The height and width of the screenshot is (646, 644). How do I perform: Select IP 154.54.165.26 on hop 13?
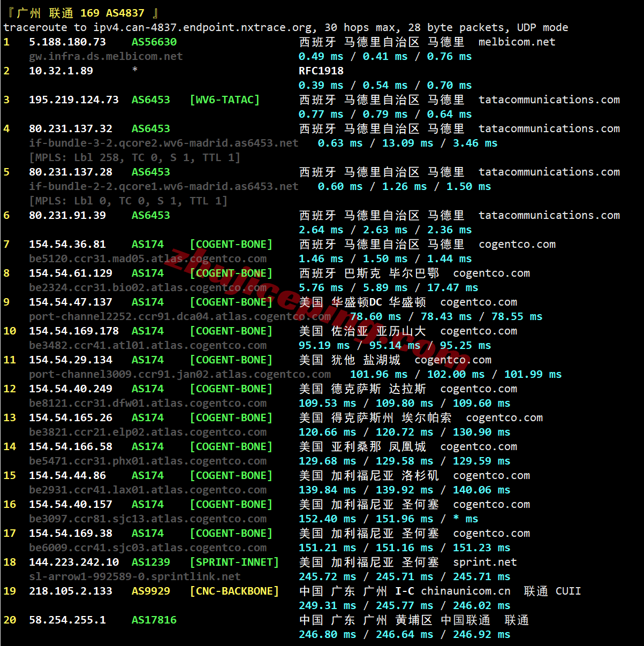click(x=71, y=417)
